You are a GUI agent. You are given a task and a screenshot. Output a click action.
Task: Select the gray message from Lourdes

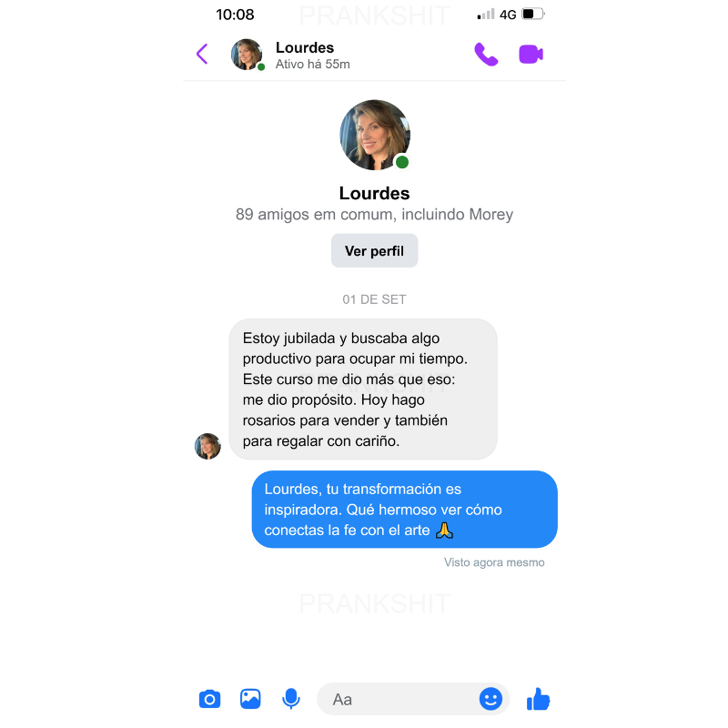(x=363, y=389)
